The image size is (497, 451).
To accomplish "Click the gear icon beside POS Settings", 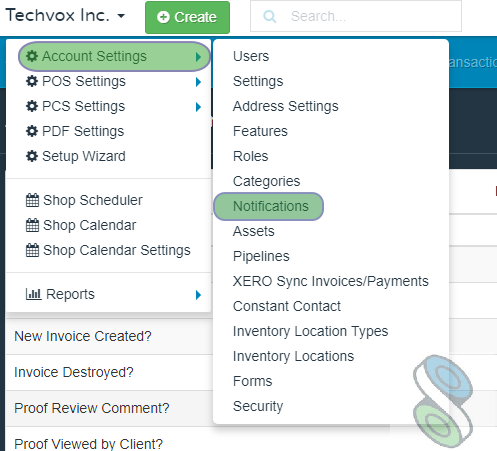I will [32, 81].
